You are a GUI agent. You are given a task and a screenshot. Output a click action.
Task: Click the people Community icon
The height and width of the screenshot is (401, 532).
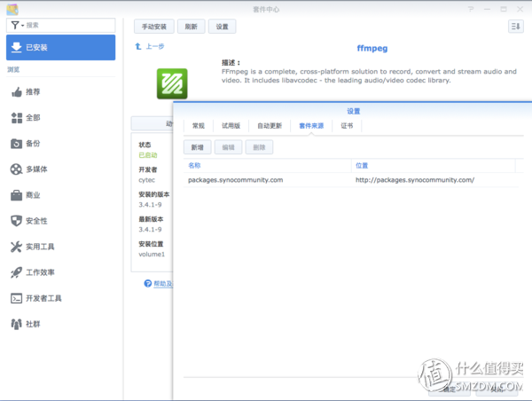[x=16, y=324]
